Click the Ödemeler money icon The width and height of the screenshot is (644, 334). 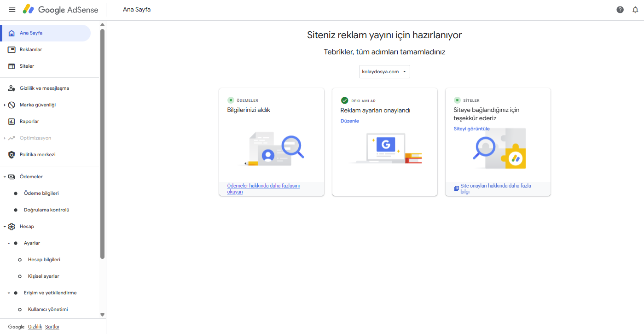[12, 177]
